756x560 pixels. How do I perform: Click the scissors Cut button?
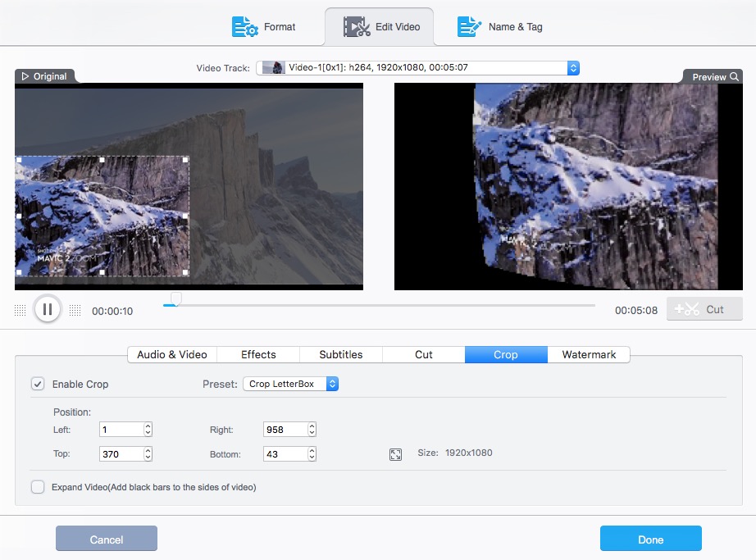click(x=704, y=309)
